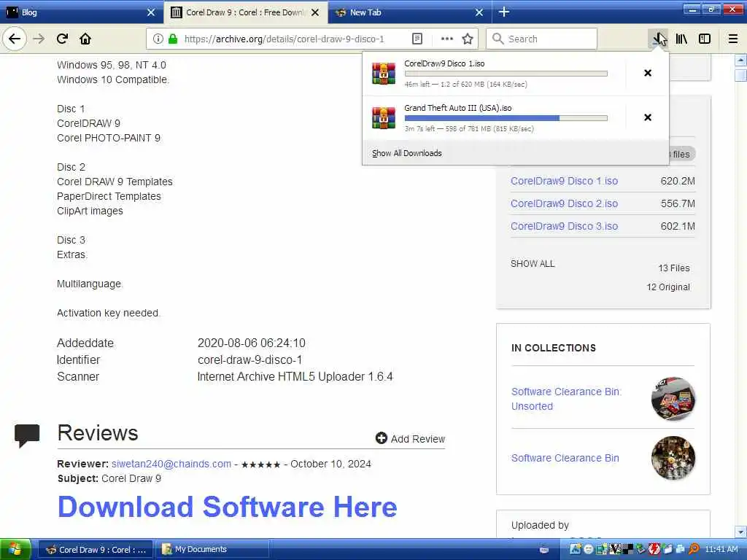Close the New Tab tab
747x560 pixels.
(479, 12)
